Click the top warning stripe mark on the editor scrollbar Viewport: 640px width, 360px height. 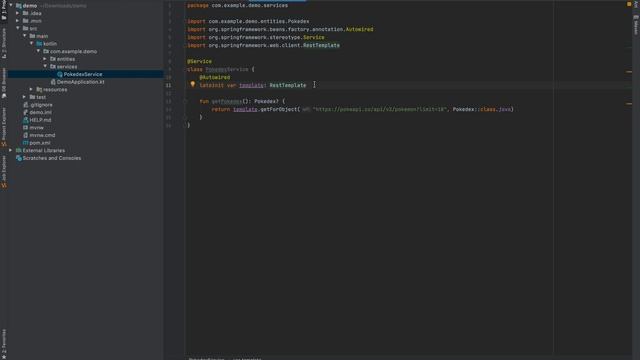point(629,72)
